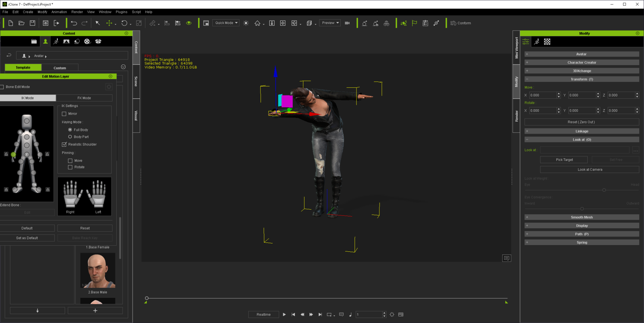Image resolution: width=644 pixels, height=323 pixels.
Task: Open the Motion tab icon in Modify panel
Action: tap(537, 42)
